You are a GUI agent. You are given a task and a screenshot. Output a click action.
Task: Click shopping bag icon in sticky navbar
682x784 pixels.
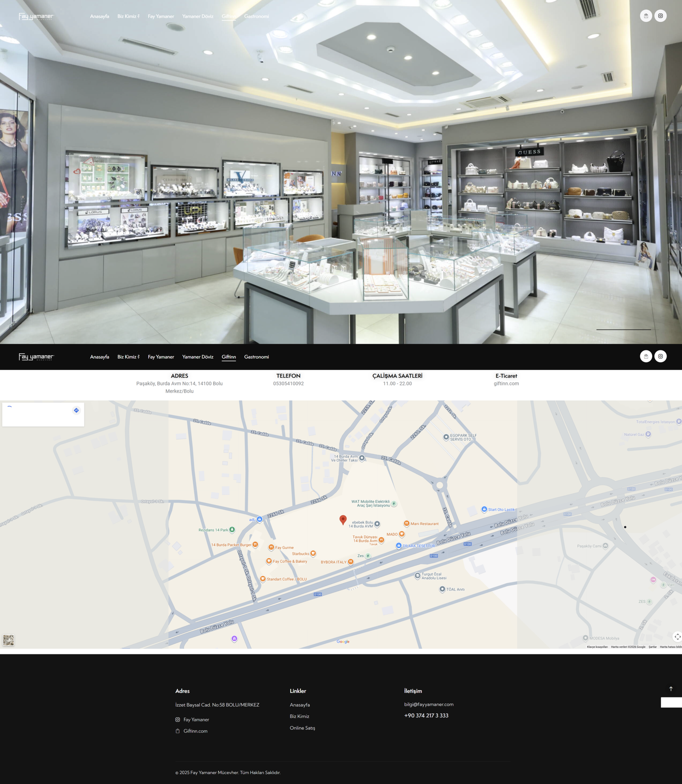646,356
